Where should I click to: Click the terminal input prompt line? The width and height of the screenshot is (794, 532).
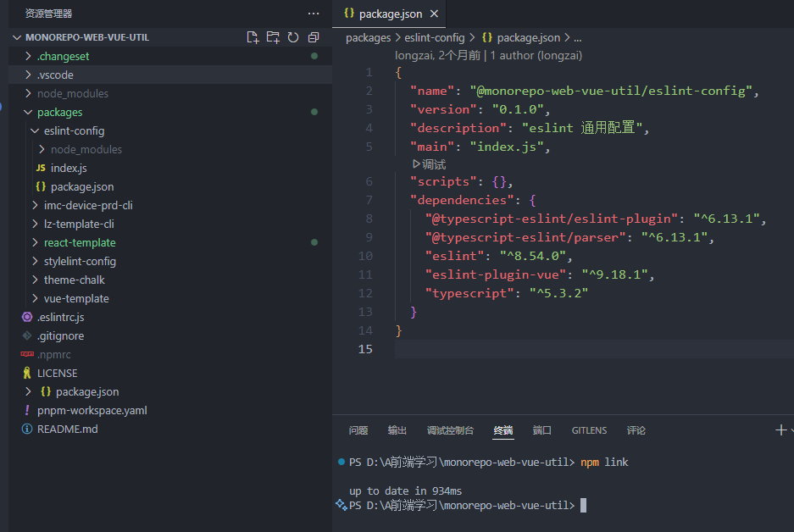coord(462,506)
